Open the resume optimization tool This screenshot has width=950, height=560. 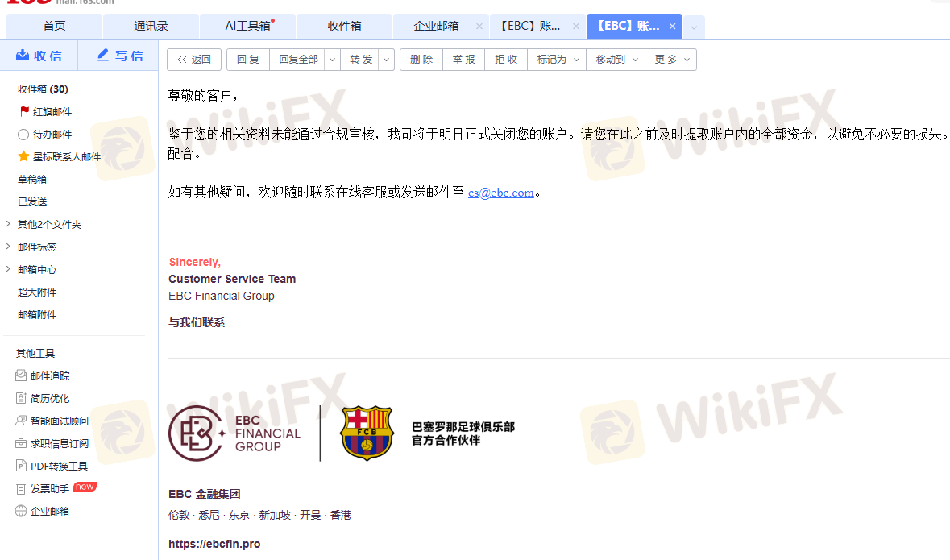(43, 398)
